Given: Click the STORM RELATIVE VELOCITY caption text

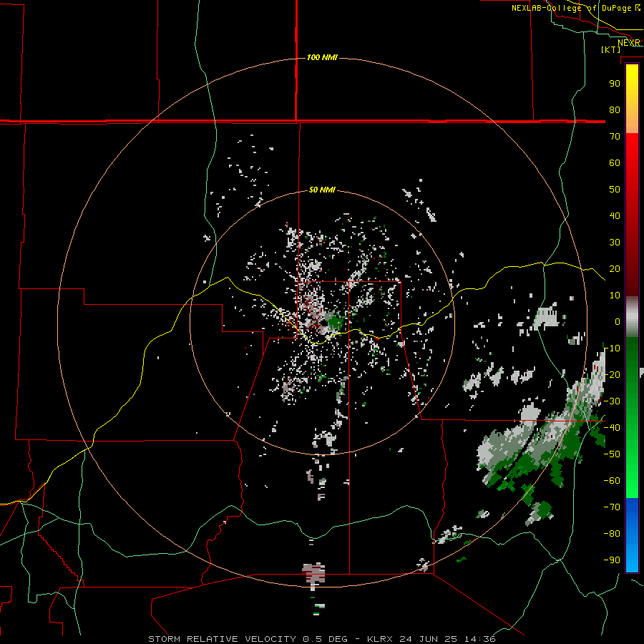Looking at the screenshot, I should pyautogui.click(x=222, y=639).
